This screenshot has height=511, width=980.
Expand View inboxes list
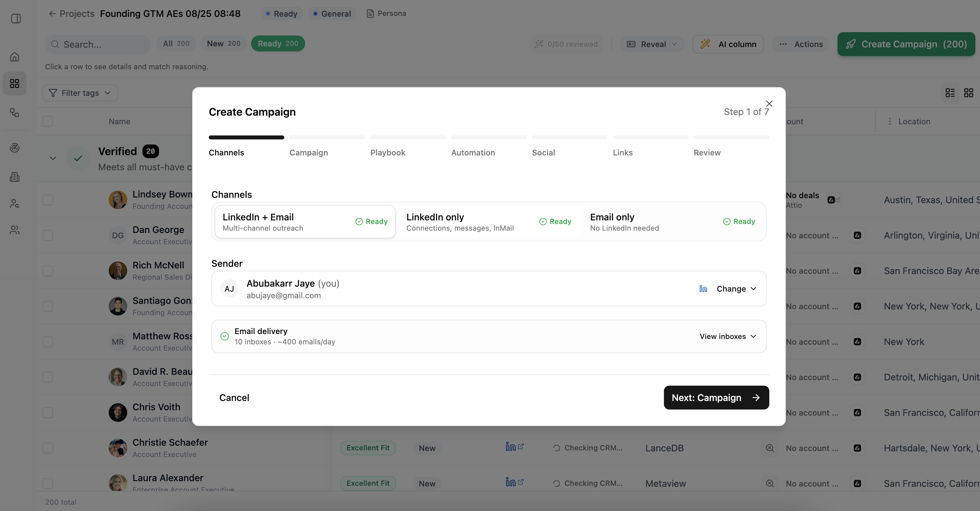pyautogui.click(x=728, y=336)
